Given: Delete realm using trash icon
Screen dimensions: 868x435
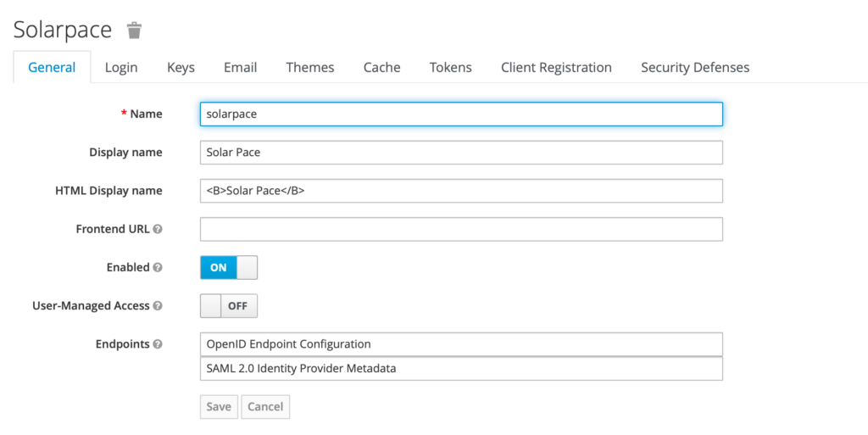Looking at the screenshot, I should [x=134, y=31].
